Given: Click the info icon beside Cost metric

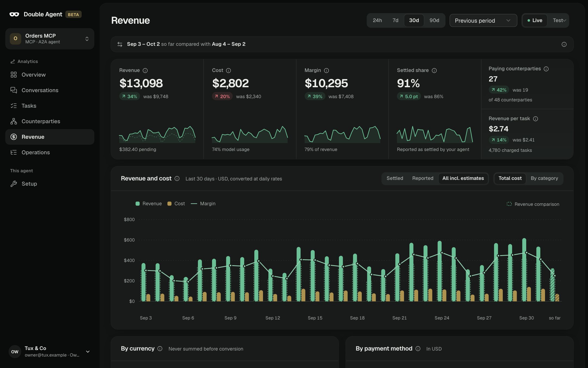Looking at the screenshot, I should (x=229, y=71).
